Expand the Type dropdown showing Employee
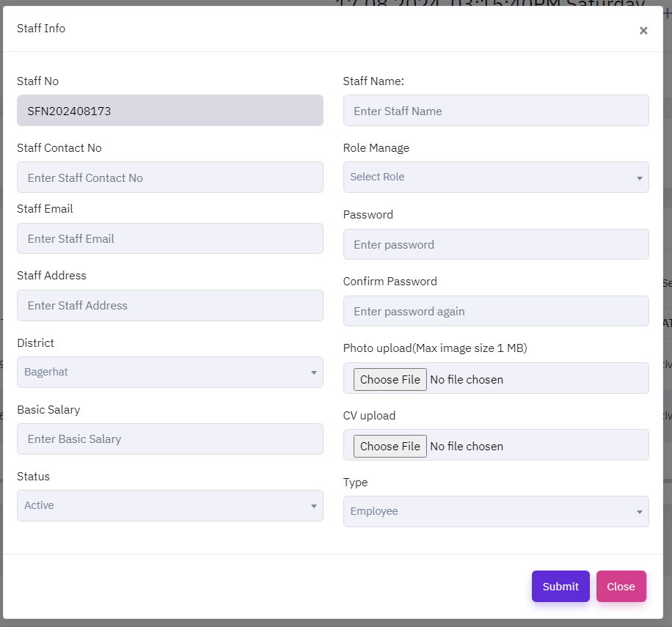The width and height of the screenshot is (672, 627). click(496, 511)
